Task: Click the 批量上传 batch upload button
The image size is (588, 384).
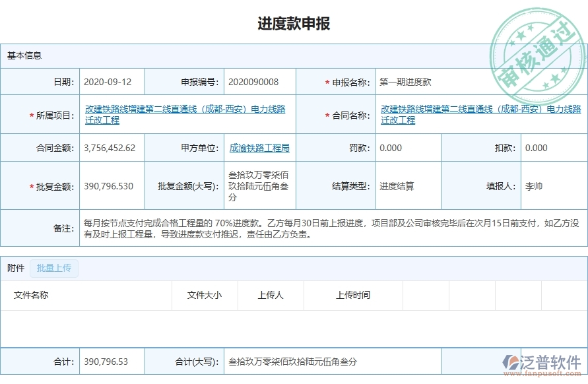Action: [54, 269]
